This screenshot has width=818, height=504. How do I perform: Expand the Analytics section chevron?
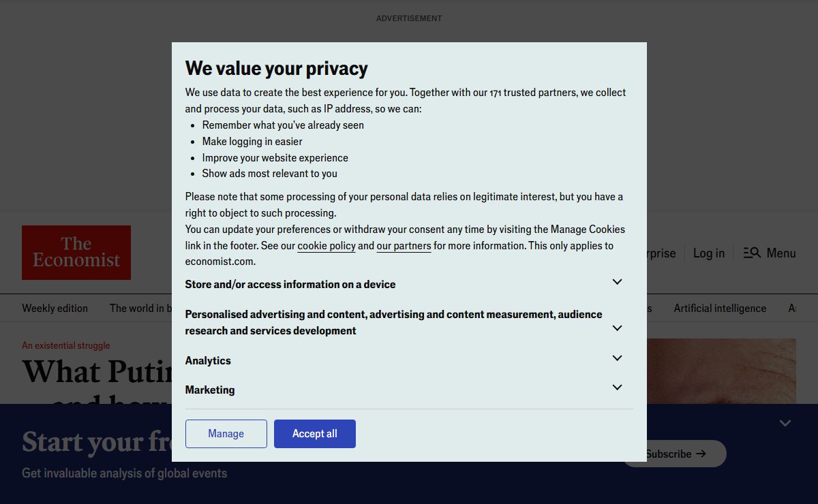tap(617, 358)
